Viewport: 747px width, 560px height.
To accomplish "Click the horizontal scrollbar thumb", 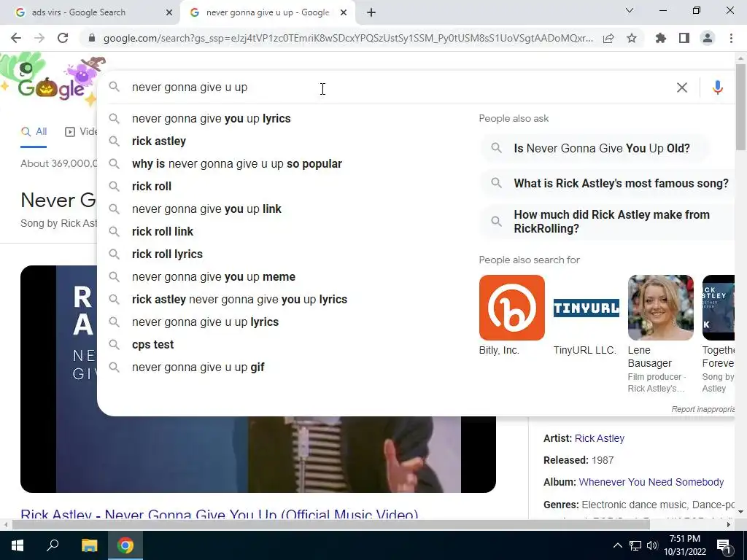I will (x=330, y=524).
